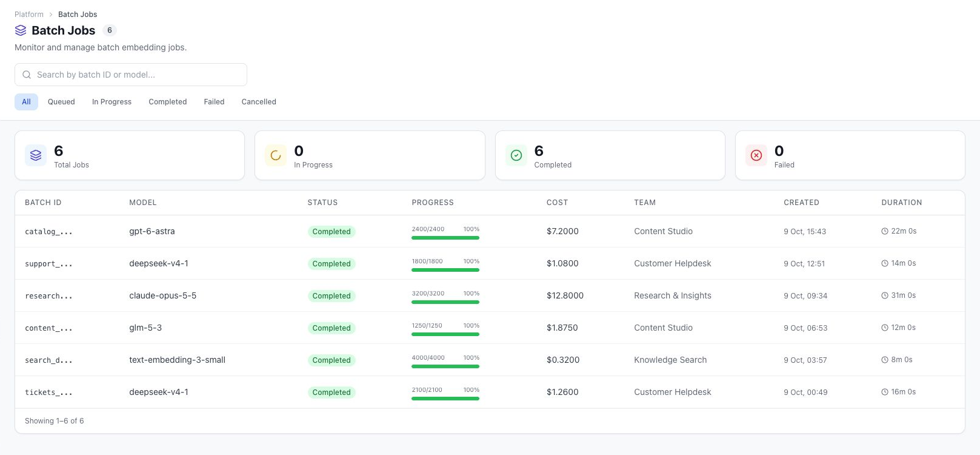Viewport: 980px width, 455px height.
Task: Click the claude-opus-5-5 progress bar
Action: tap(445, 302)
